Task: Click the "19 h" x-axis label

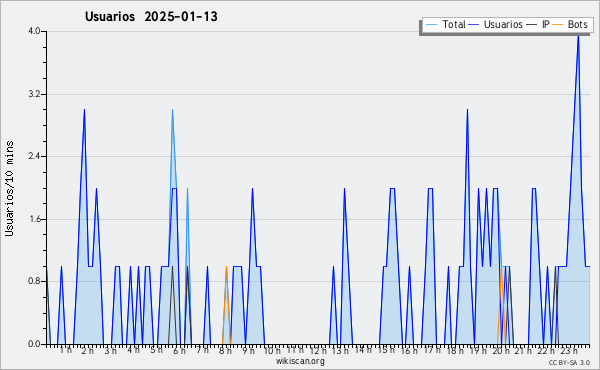Action: [x=478, y=351]
